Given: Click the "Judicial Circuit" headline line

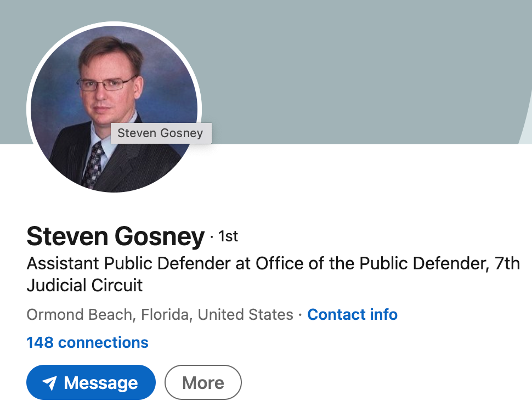Looking at the screenshot, I should (x=84, y=285).
